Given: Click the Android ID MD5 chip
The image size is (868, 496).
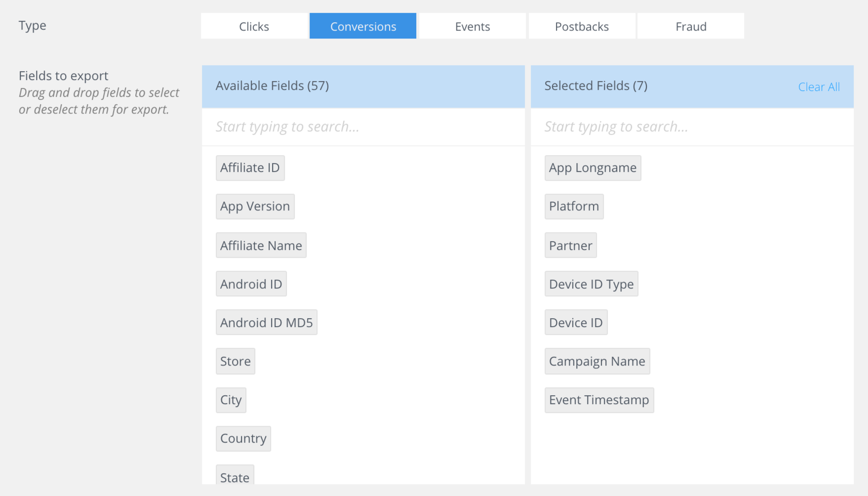Looking at the screenshot, I should pos(267,322).
